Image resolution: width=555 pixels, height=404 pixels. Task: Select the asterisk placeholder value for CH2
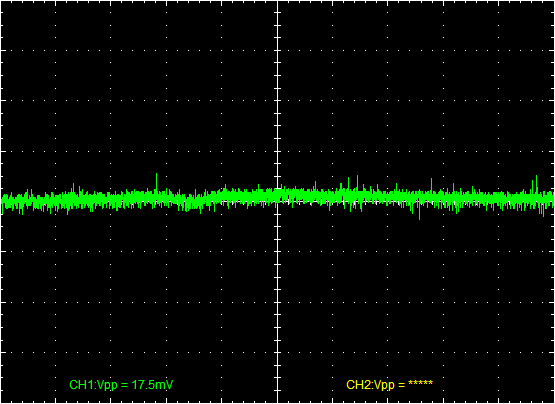420,383
